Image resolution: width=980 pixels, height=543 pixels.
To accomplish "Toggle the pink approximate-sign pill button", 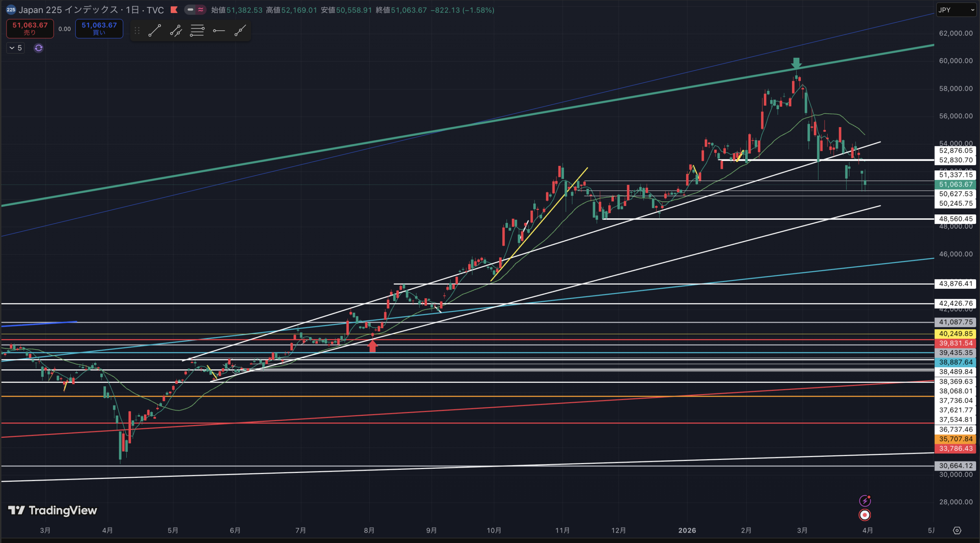I will 201,10.
